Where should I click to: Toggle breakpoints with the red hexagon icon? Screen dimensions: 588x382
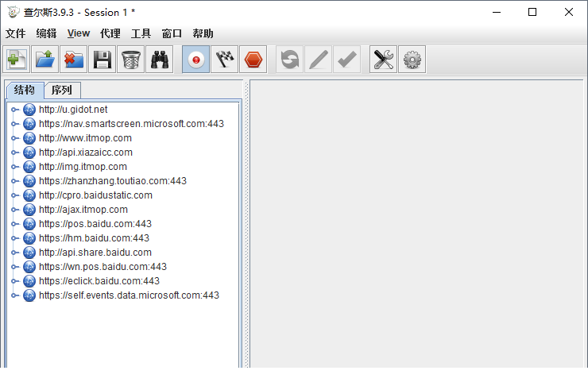[x=253, y=60]
